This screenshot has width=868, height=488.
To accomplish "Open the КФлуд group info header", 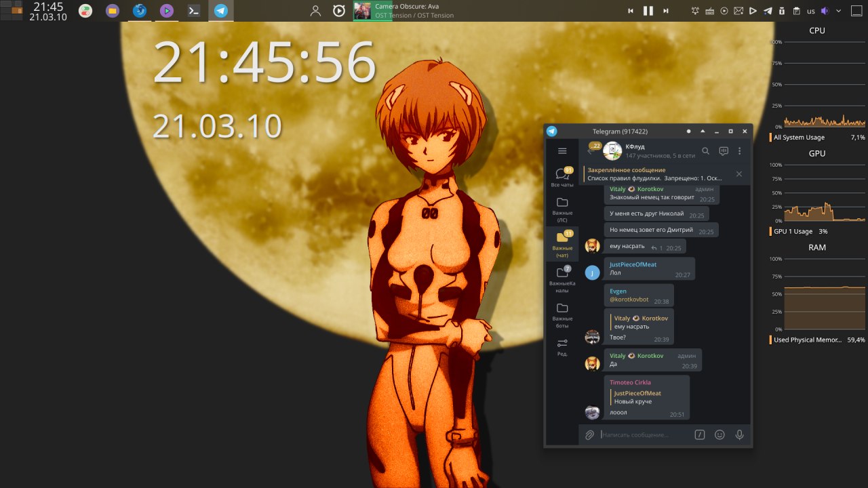I will (660, 150).
